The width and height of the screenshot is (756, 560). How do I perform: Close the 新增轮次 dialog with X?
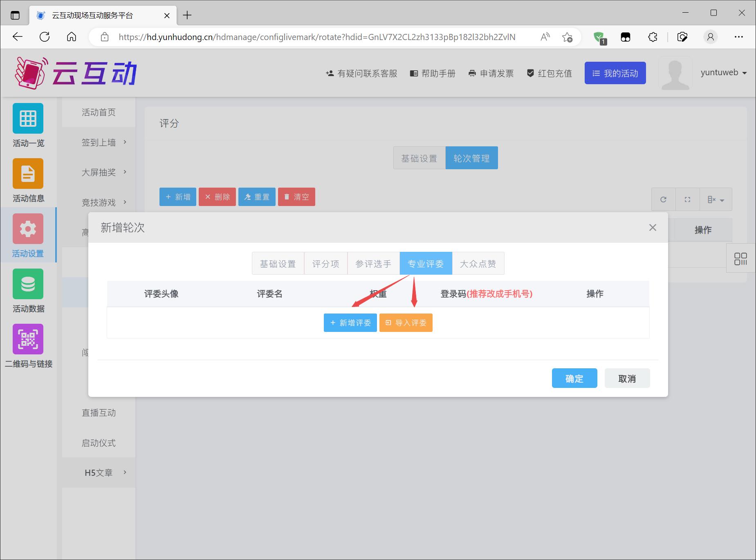[653, 228]
